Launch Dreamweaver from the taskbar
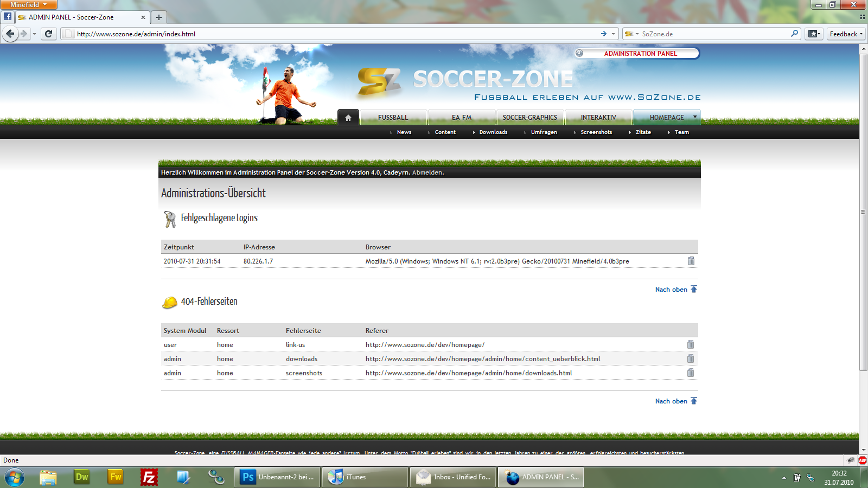Screen dimensions: 868x488 82,477
